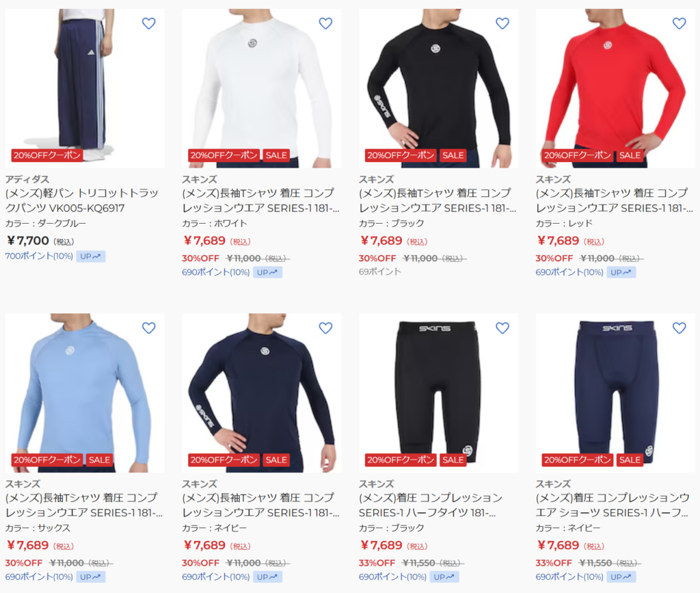Open black compression shirt product title link
The image size is (700, 593).
tap(437, 200)
